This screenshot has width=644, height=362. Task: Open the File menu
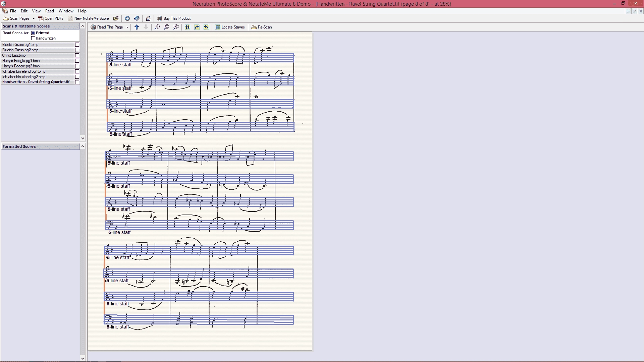click(13, 11)
